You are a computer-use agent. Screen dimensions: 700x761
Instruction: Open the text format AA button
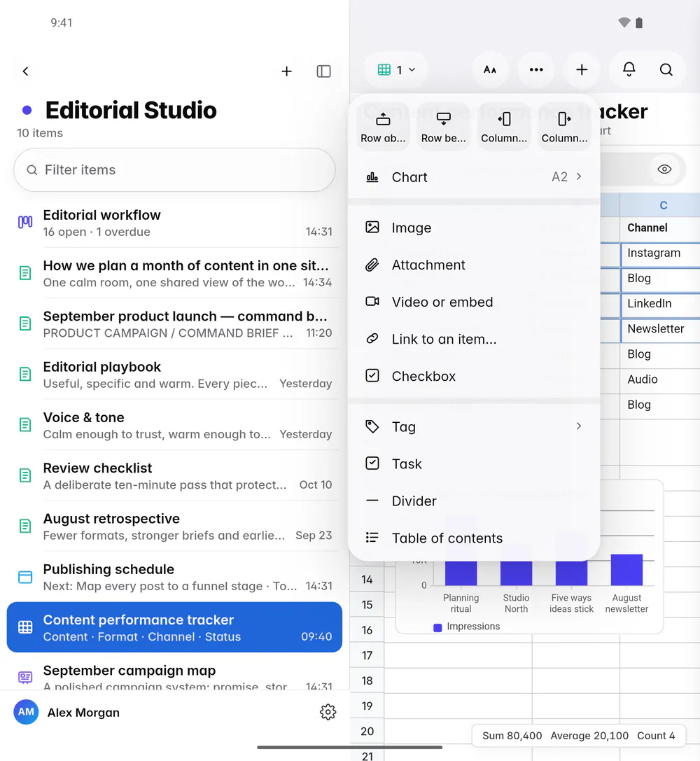[x=490, y=70]
